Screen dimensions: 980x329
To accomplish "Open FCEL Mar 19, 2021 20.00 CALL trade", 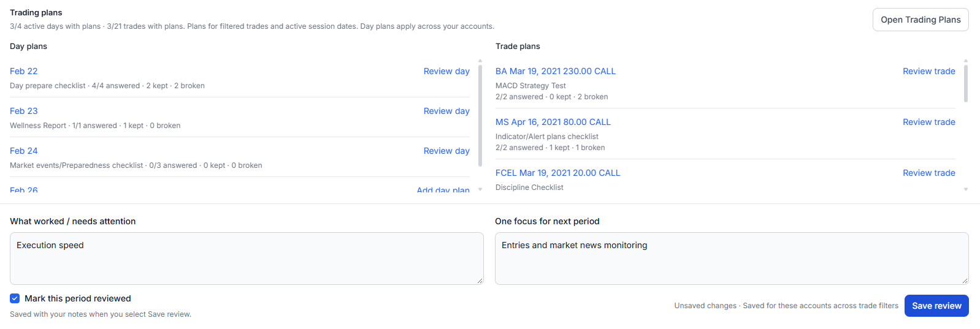I will coord(558,173).
